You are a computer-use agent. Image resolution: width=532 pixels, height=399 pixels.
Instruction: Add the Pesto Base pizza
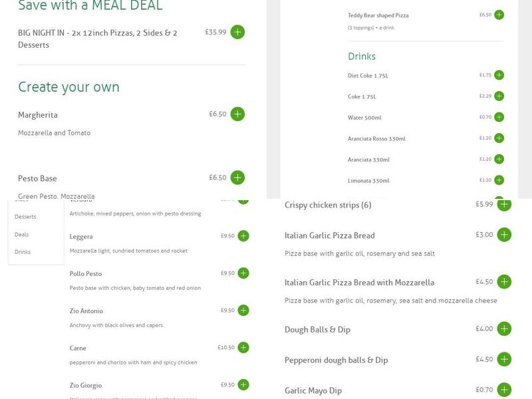(x=237, y=178)
